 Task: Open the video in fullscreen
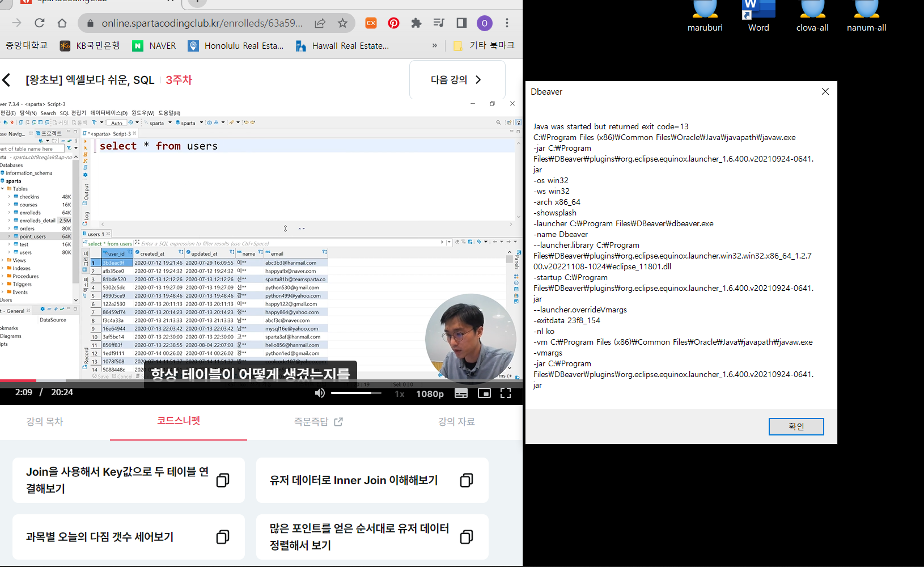tap(506, 393)
